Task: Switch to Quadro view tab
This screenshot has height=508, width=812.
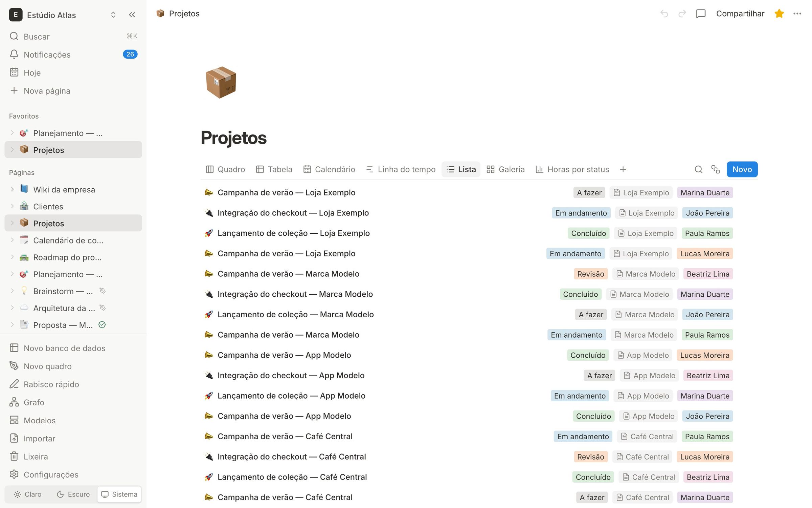Action: click(225, 169)
